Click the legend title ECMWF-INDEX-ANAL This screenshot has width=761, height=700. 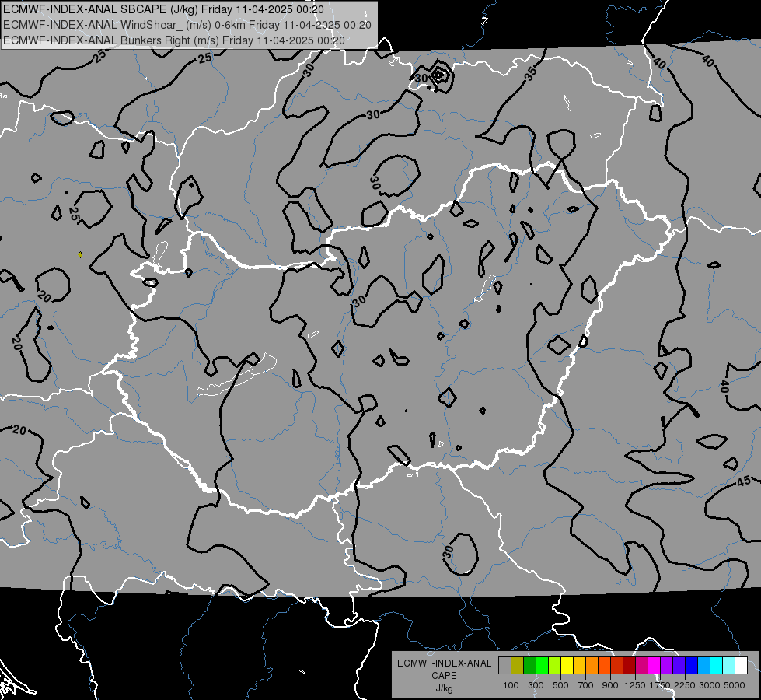click(x=444, y=663)
